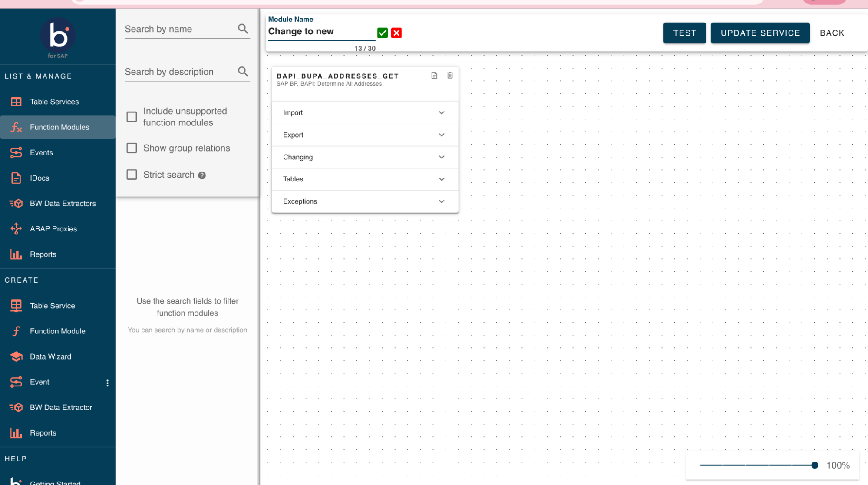Viewport: 868px width, 485px height.
Task: Open Create Function Module link
Action: [58, 331]
